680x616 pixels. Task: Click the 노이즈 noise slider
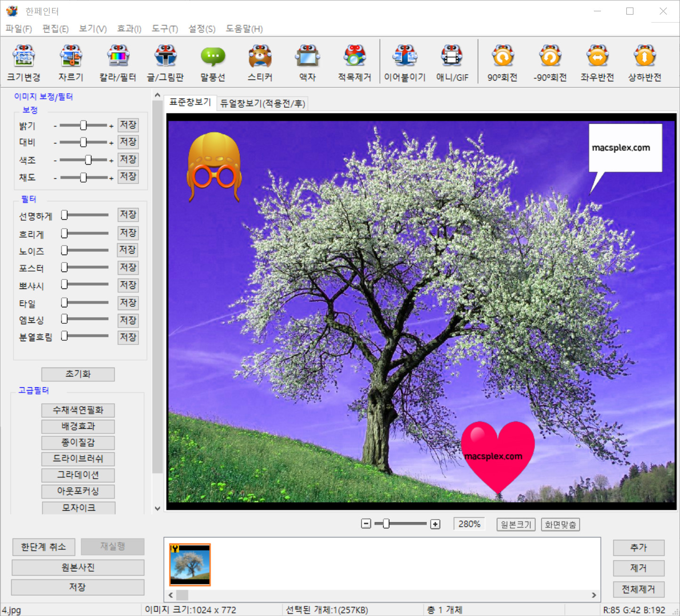point(85,250)
